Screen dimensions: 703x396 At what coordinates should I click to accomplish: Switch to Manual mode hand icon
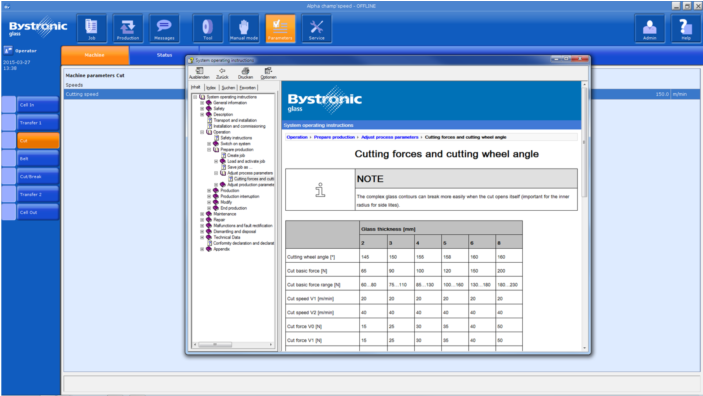tap(244, 28)
